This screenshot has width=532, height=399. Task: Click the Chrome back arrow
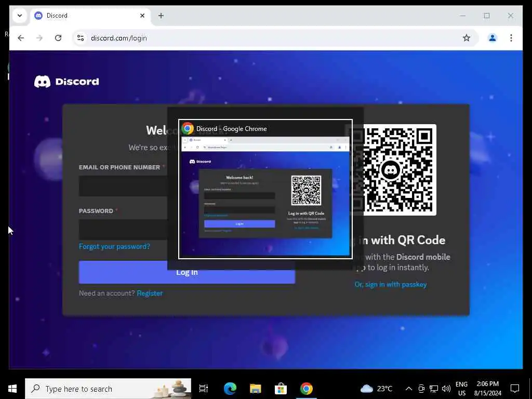21,38
